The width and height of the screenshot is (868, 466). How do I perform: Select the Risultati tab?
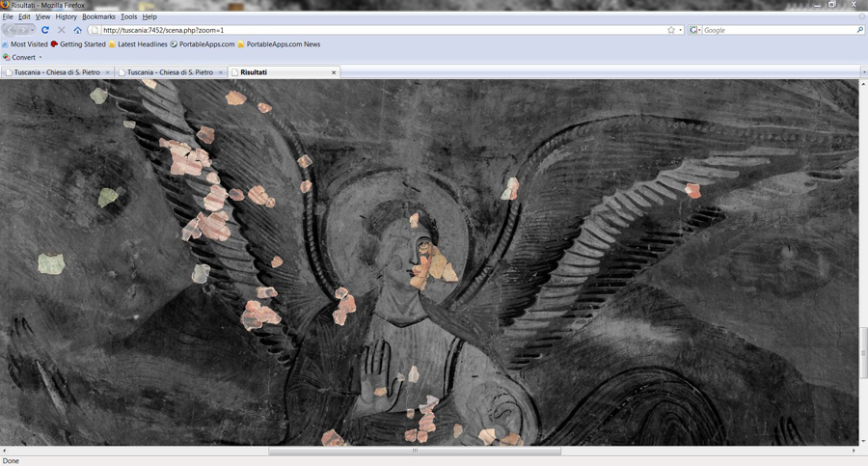click(x=284, y=72)
